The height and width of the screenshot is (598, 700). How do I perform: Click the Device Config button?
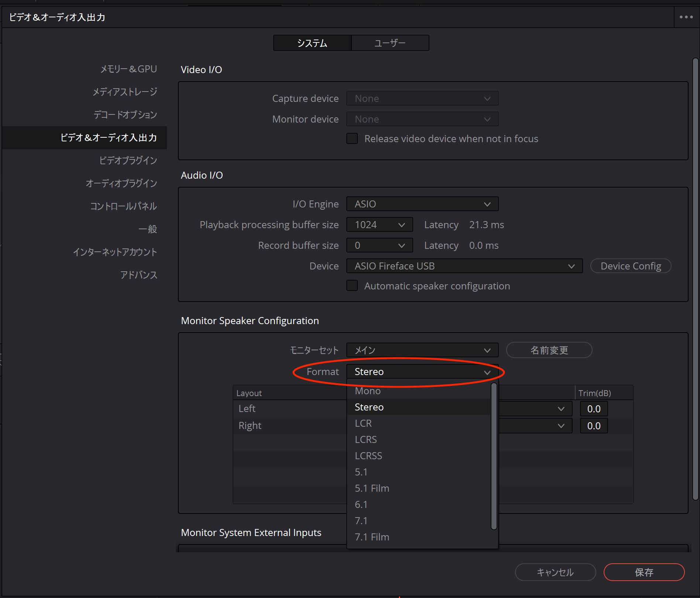[x=631, y=266]
